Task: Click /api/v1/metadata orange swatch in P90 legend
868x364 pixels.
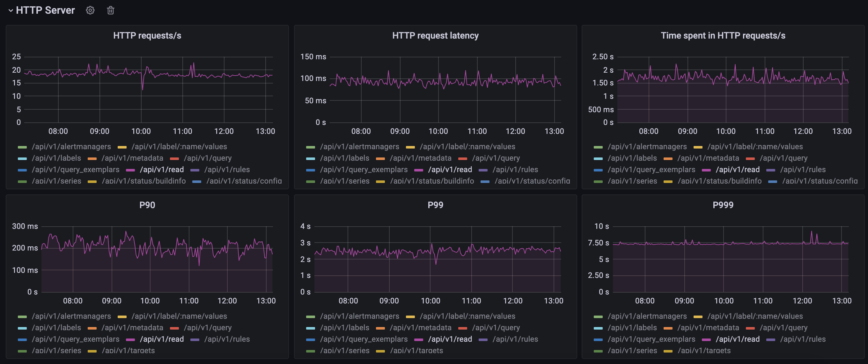Action: tap(92, 328)
